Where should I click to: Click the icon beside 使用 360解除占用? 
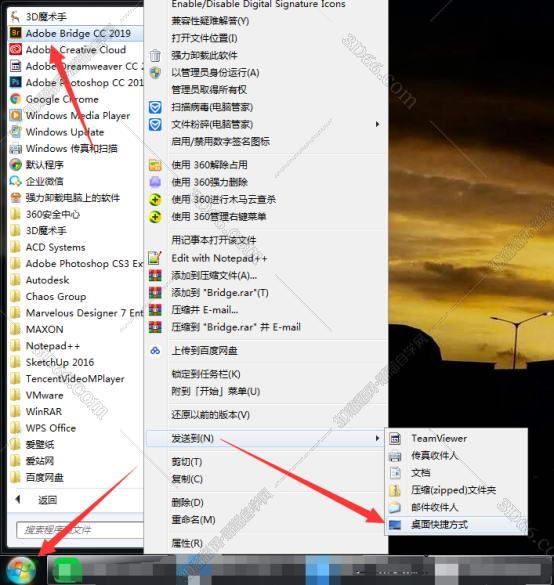[155, 165]
